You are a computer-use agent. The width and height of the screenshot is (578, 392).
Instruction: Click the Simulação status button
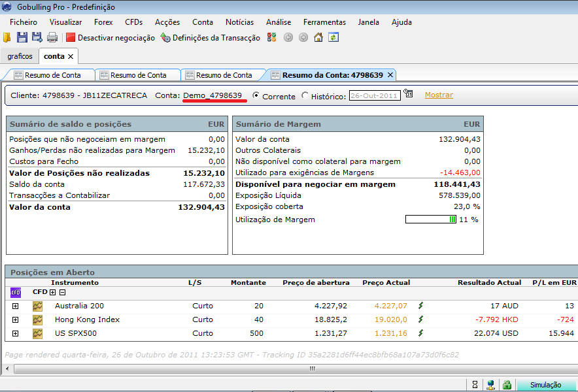pos(547,385)
